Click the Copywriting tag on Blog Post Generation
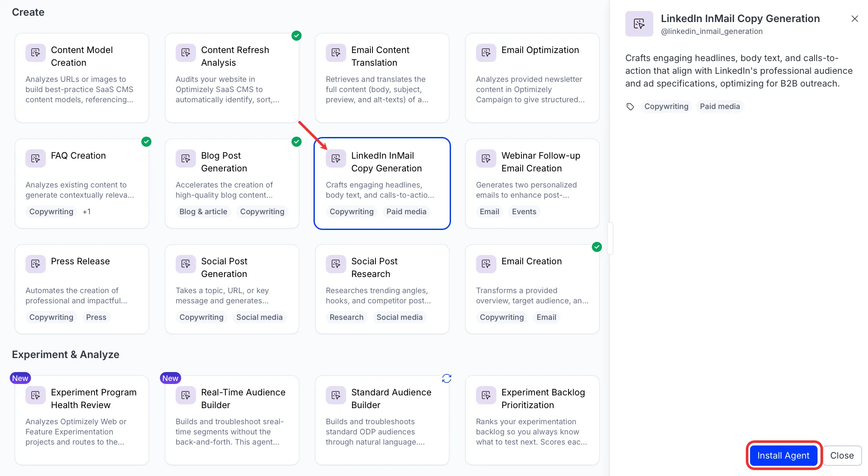 (x=262, y=212)
